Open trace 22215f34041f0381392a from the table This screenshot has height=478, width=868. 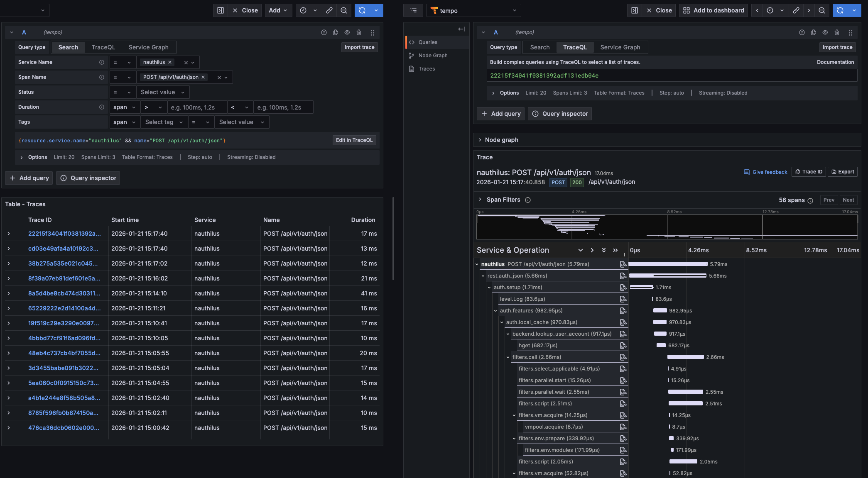coord(64,234)
